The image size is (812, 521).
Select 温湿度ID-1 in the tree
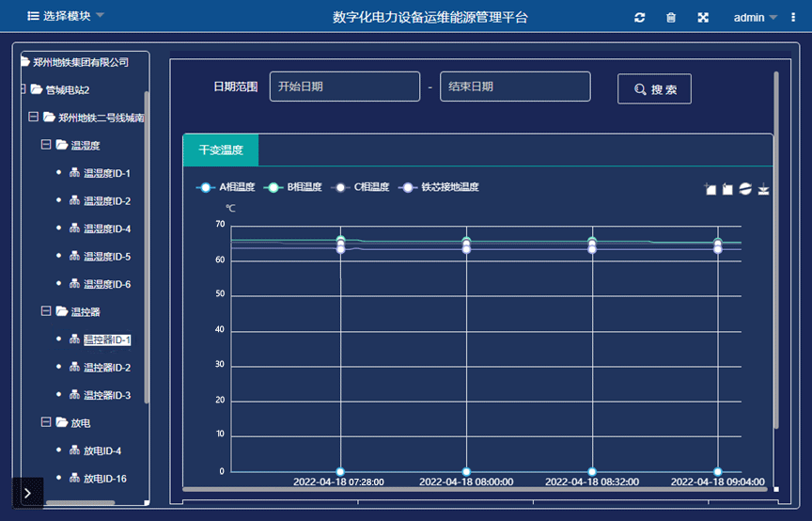tap(107, 173)
